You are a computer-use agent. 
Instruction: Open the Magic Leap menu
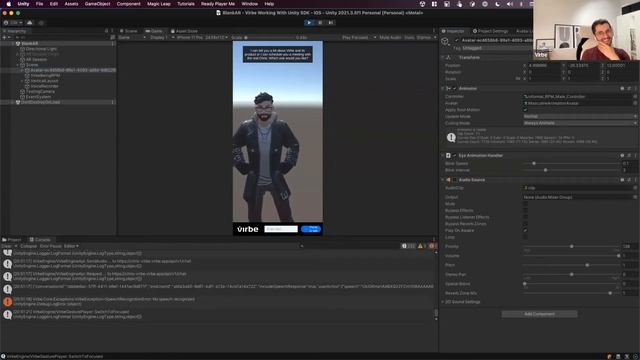point(159,4)
